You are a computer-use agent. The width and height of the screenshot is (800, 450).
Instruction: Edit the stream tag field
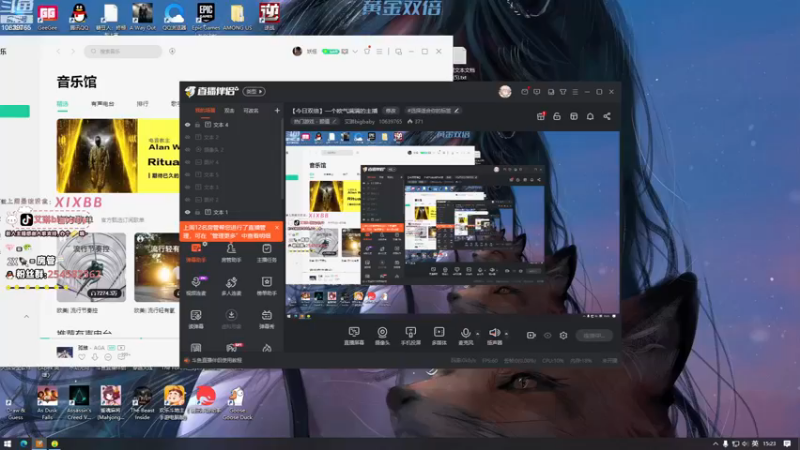click(x=433, y=110)
